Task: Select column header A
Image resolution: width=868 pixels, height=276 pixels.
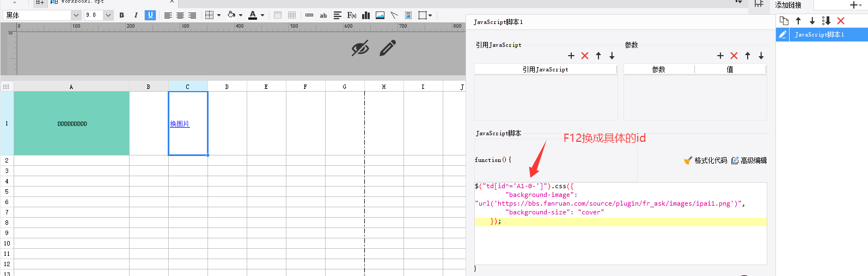Action: pyautogui.click(x=71, y=86)
